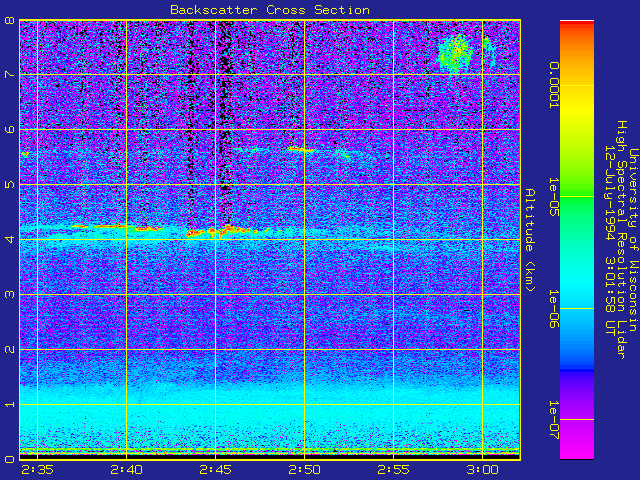Viewport: 640px width, 480px height.
Task: Click altitude label 6 on left axis
Action: (x=9, y=129)
